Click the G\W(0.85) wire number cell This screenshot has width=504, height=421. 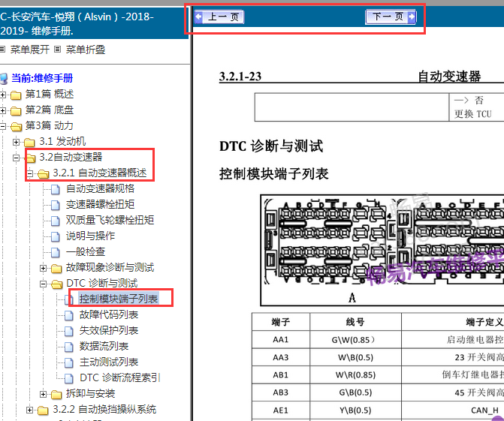355,340
